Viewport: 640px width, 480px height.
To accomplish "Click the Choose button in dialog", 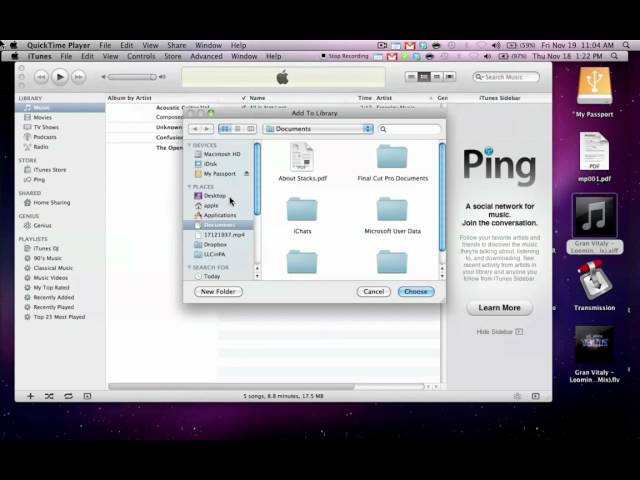I will tap(416, 291).
